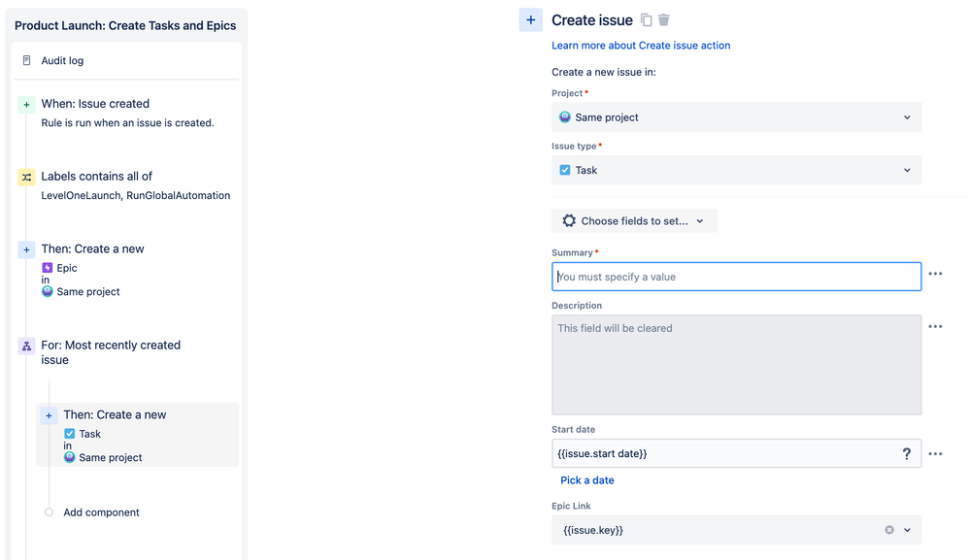The image size is (969, 560).
Task: Delete the Create issue action via trash icon
Action: point(664,20)
